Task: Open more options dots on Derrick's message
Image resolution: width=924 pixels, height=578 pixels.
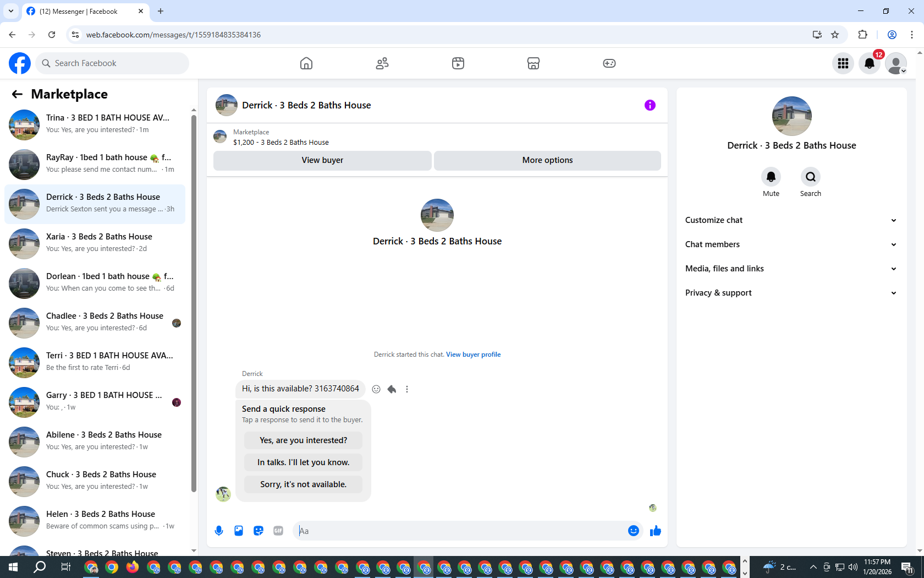Action: coord(407,389)
